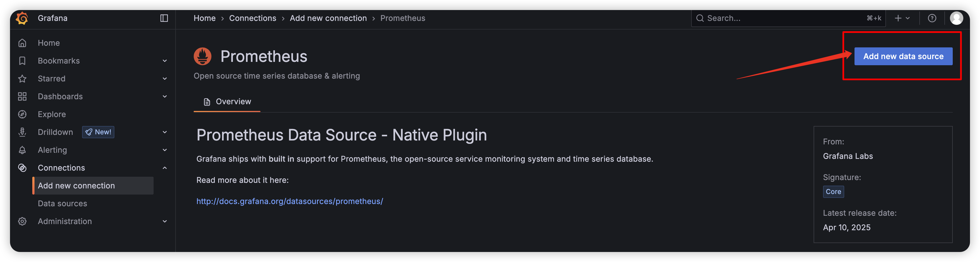
Task: Open Drilldown in the sidebar menu
Action: 55,132
